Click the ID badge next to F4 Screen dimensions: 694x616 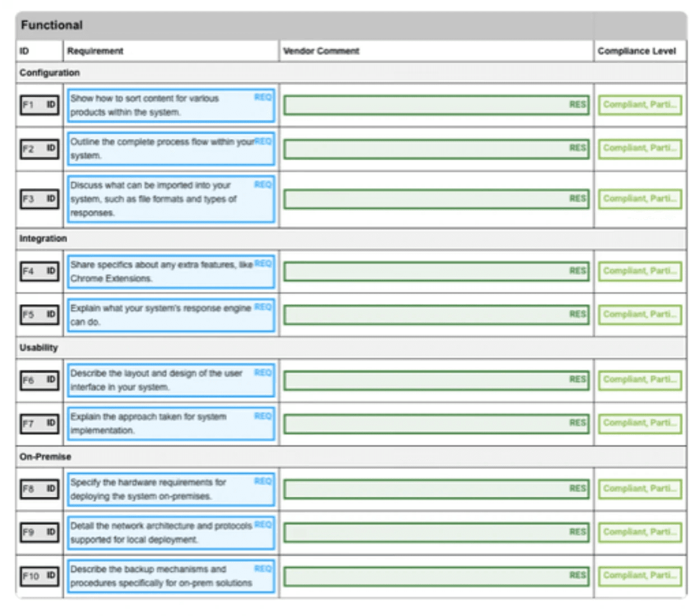pyautogui.click(x=50, y=271)
